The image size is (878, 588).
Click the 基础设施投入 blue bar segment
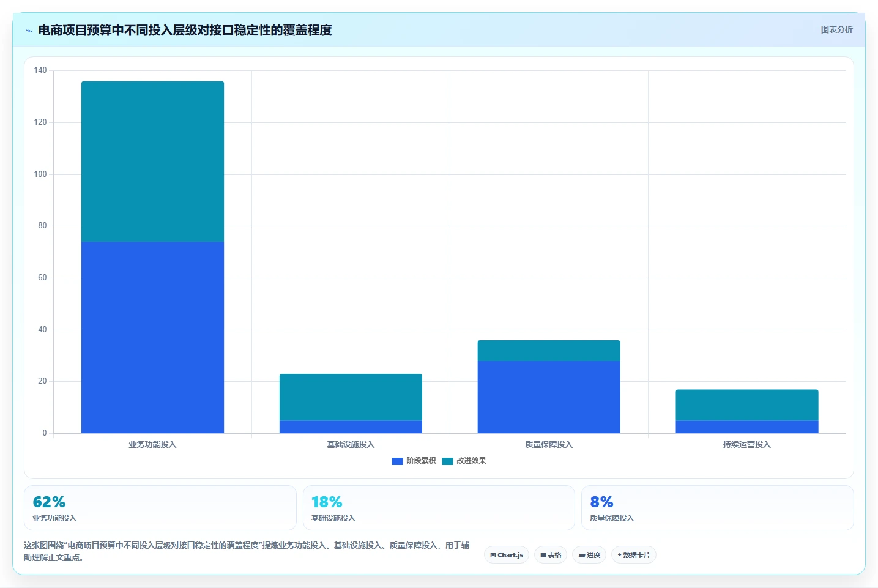(x=351, y=427)
